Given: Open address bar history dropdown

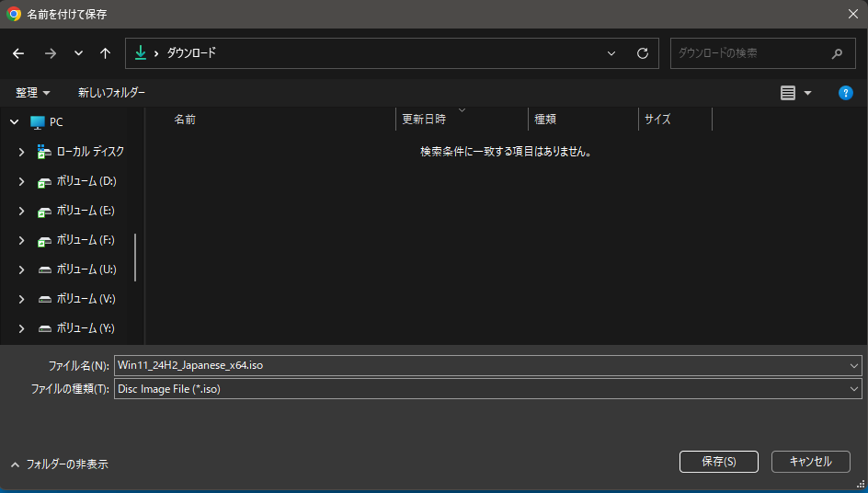Looking at the screenshot, I should (x=611, y=53).
